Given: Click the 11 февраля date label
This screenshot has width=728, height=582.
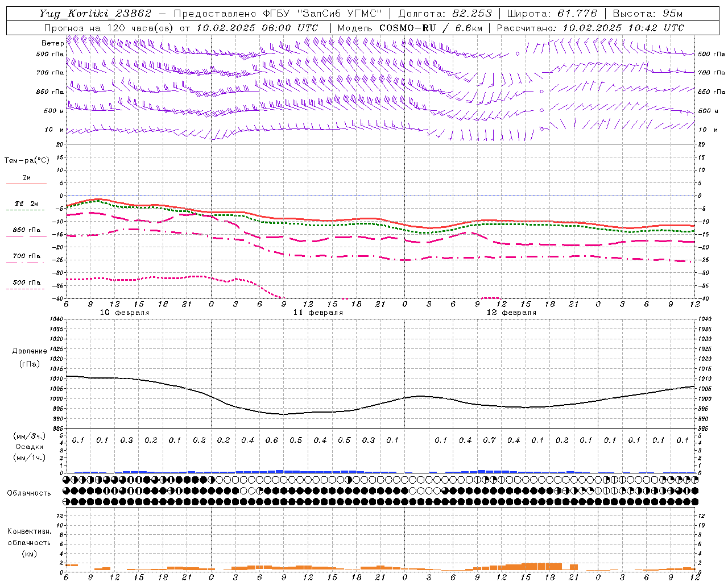Looking at the screenshot, I should (x=318, y=313).
